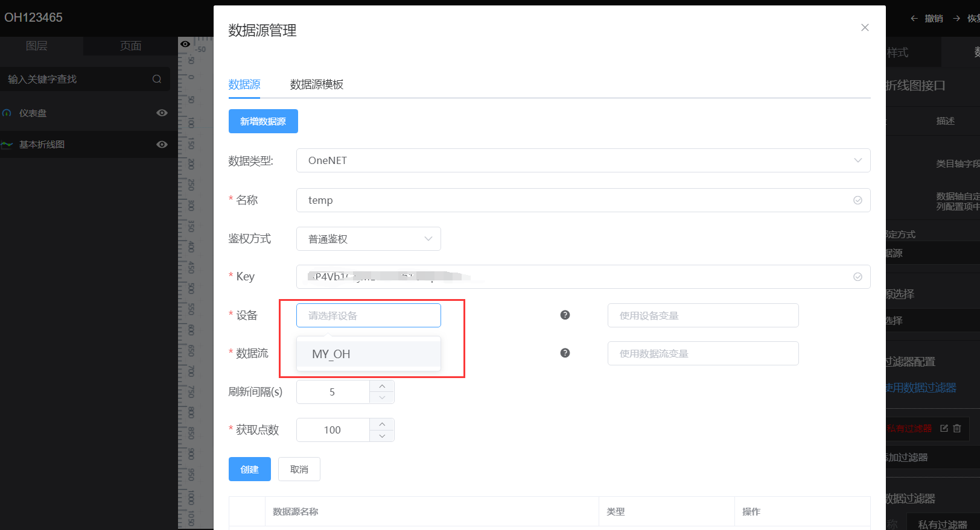Click edit icon next to 私有过滤器
Screen dimensions: 980x530
tap(944, 428)
